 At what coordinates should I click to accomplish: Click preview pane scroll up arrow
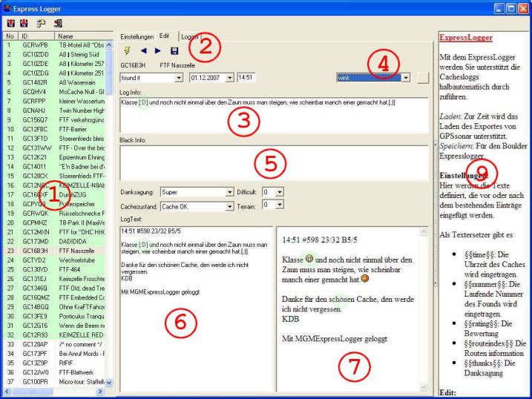(x=424, y=232)
